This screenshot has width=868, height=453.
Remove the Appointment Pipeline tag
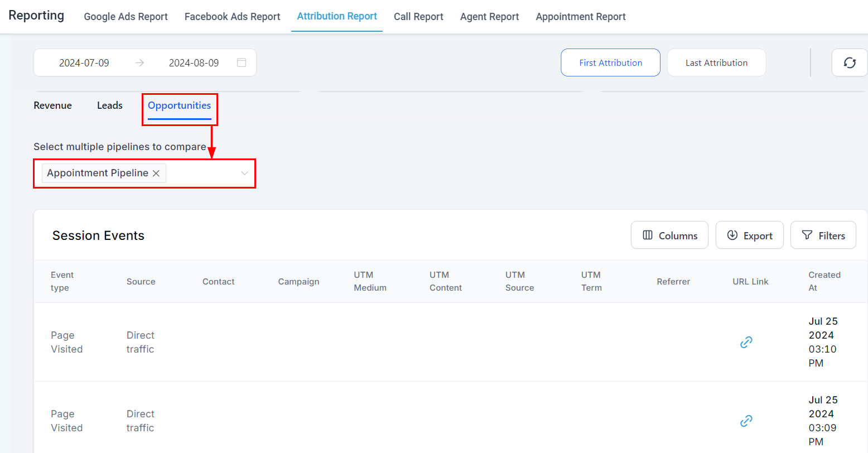pos(156,174)
